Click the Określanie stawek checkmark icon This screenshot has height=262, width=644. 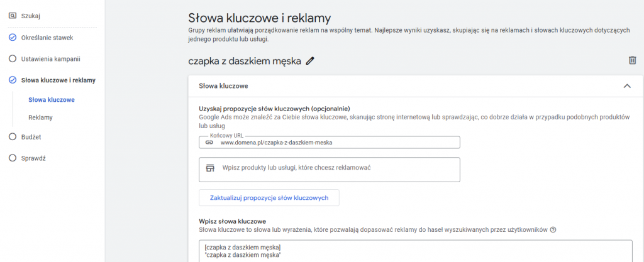(x=13, y=38)
